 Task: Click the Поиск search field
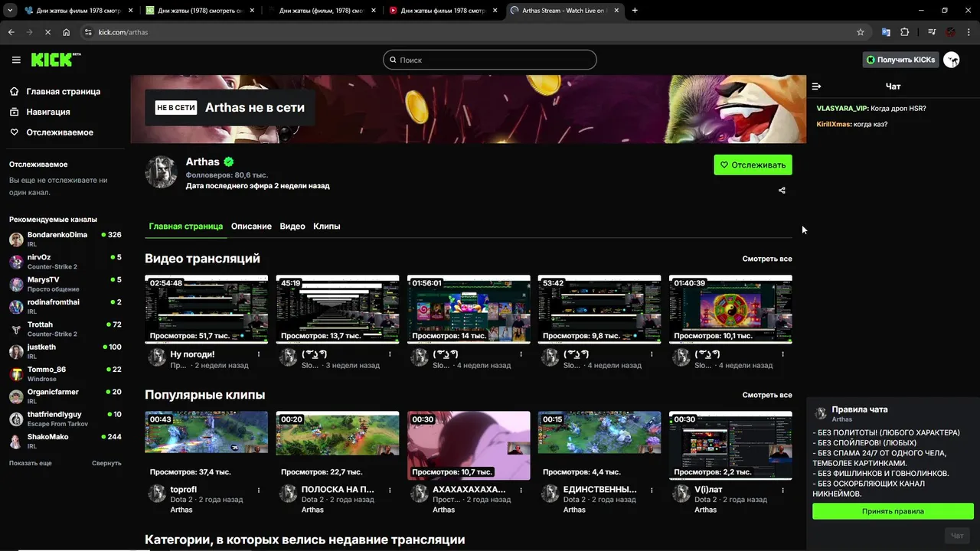tap(490, 60)
